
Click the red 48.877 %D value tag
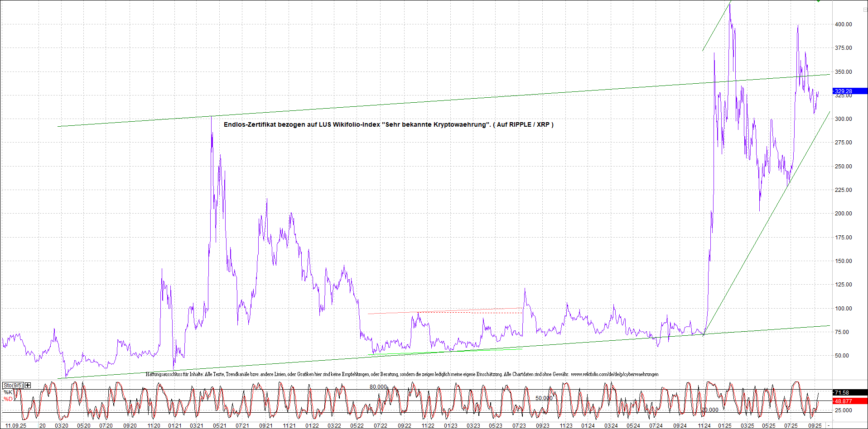click(849, 401)
